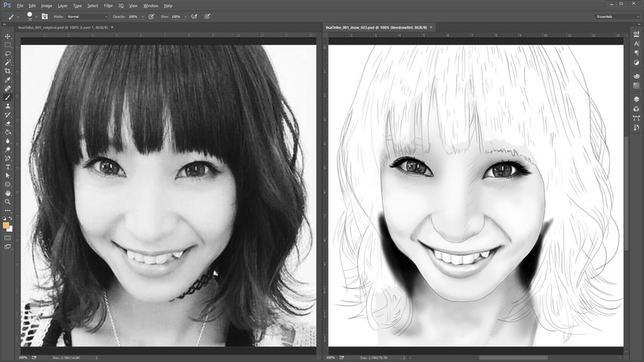Open the Paragraph panel icon
Viewport: 644px width, 362px height.
coord(636,53)
